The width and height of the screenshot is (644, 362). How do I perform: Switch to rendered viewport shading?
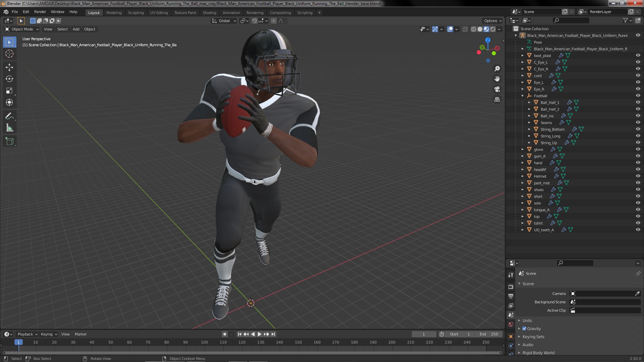coord(493,29)
